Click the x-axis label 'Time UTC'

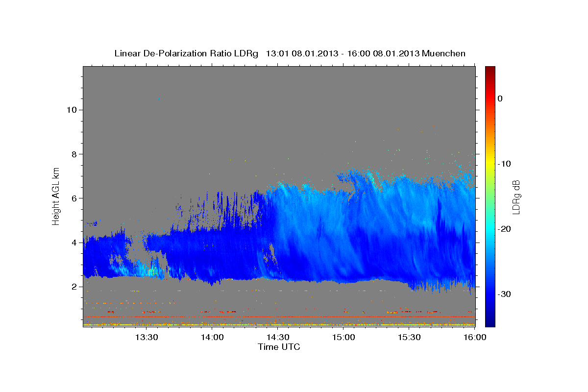[x=279, y=347]
